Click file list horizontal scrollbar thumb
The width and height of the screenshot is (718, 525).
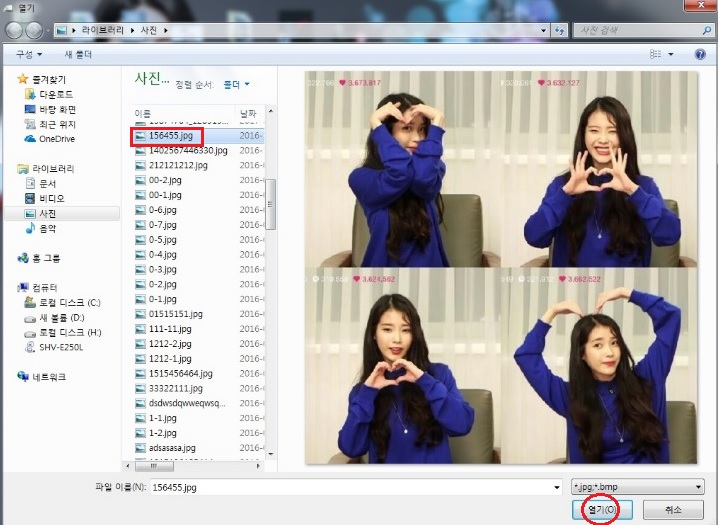click(x=153, y=466)
